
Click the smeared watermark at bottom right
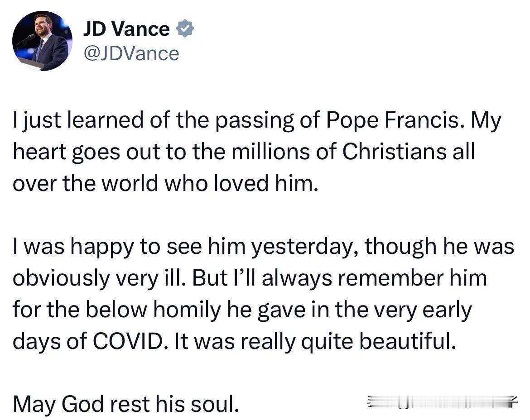[x=443, y=402]
